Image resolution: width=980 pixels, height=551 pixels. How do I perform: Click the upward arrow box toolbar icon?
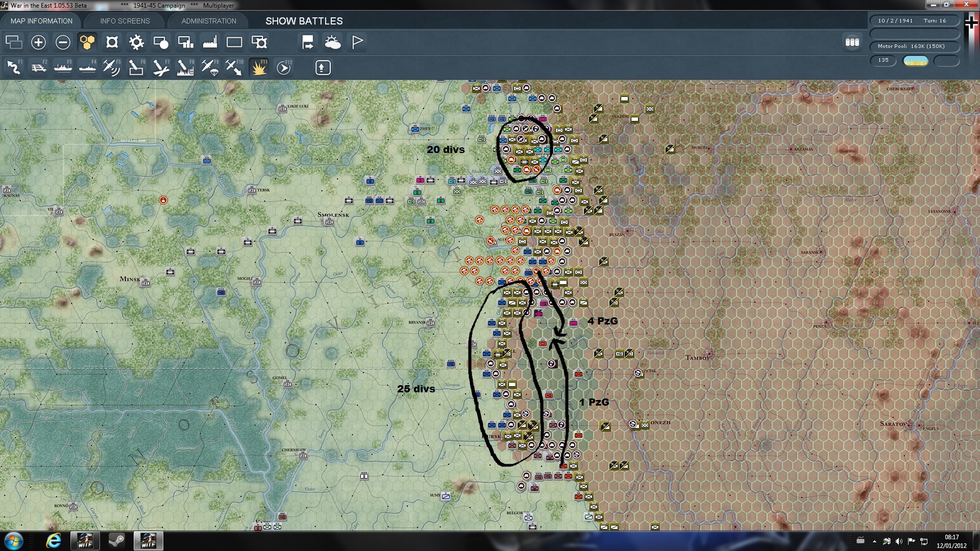323,67
